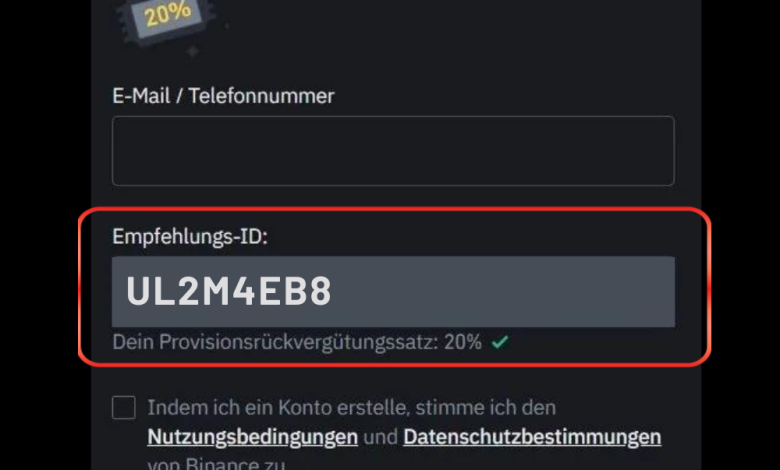This screenshot has height=470, width=780.
Task: Click the 'Indem ich ein Konto erstelle' sentence
Action: coord(352,408)
